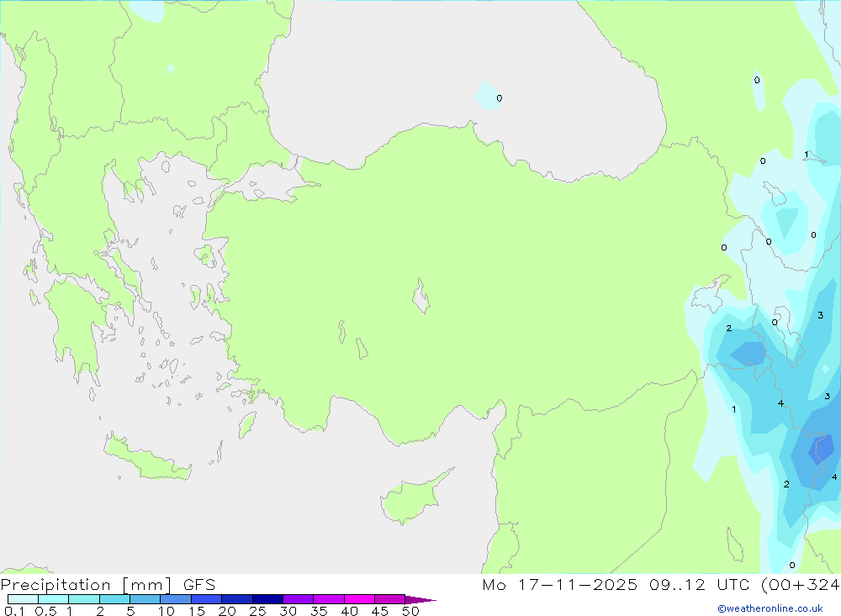Click the legend scale label '35'

point(319,611)
